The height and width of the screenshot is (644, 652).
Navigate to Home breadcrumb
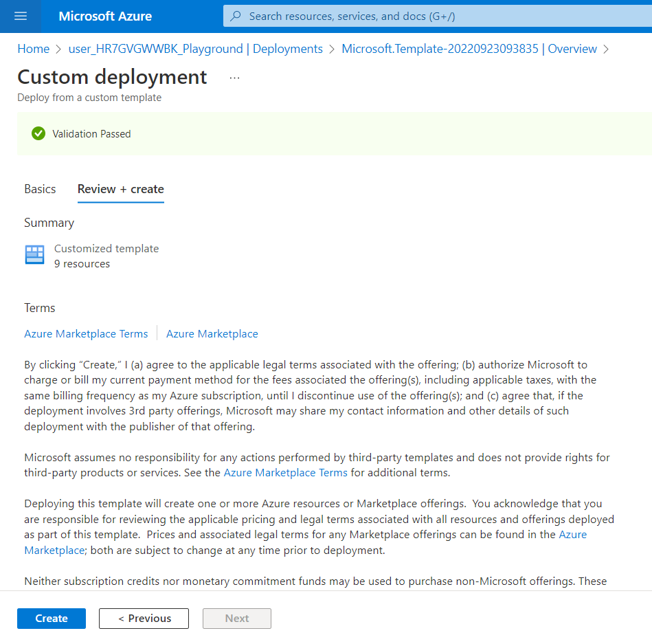(x=33, y=49)
